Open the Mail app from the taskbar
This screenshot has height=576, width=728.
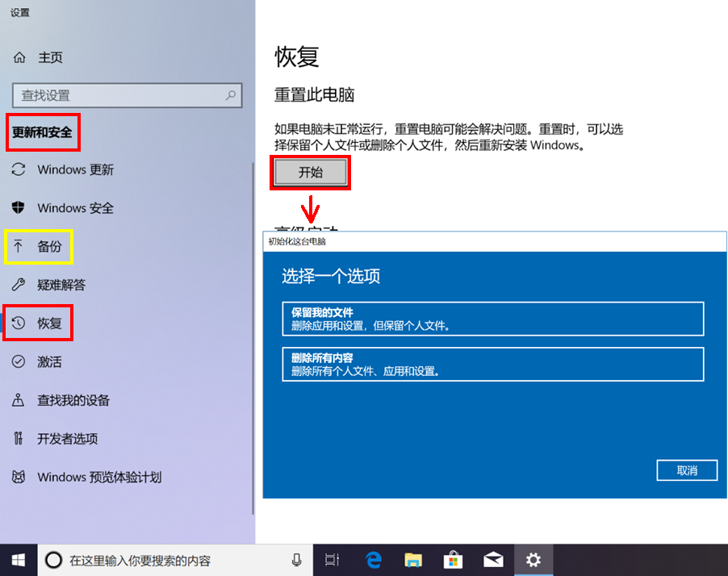[493, 560]
